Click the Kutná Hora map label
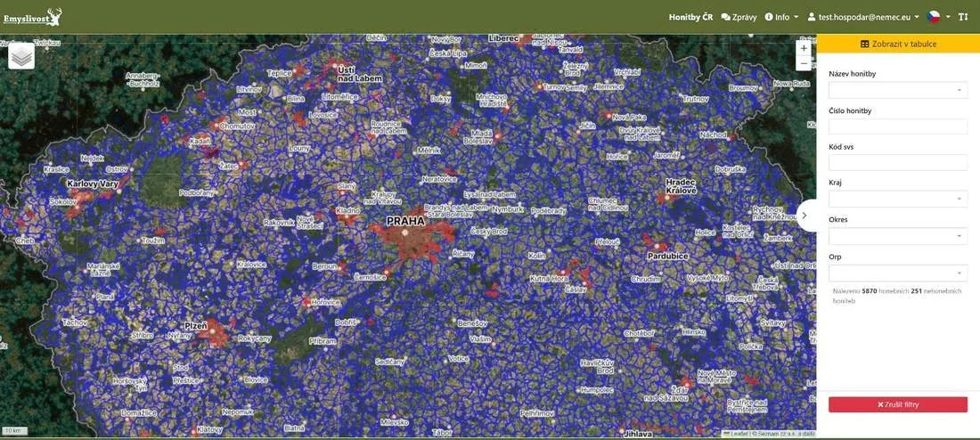 coord(550,278)
